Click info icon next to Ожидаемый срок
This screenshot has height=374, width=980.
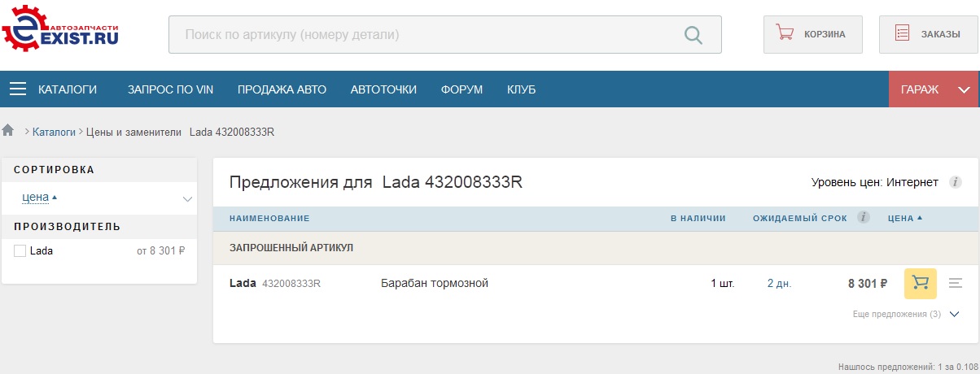coord(864,218)
